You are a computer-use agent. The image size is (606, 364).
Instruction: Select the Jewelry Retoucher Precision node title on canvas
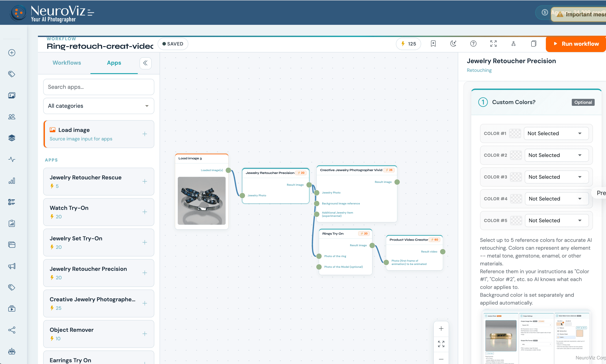click(270, 173)
